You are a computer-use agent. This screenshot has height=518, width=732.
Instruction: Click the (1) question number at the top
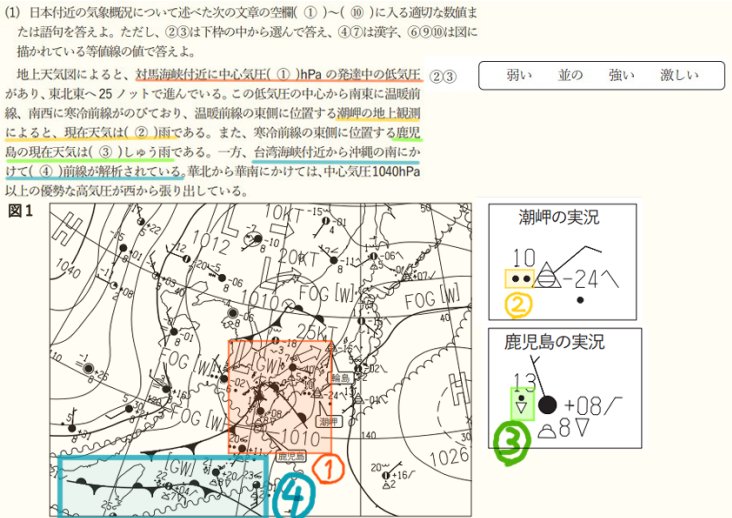13,13
